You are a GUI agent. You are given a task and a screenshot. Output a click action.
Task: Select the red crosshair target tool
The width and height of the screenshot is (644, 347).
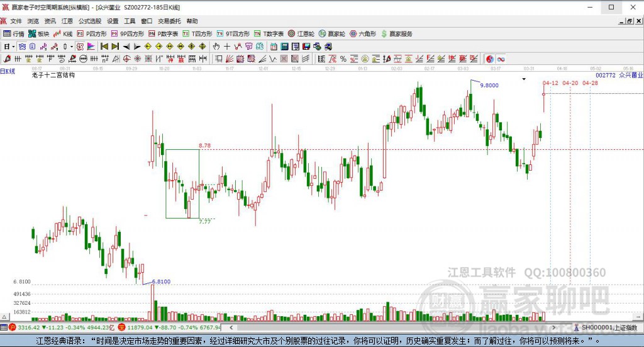point(127,59)
